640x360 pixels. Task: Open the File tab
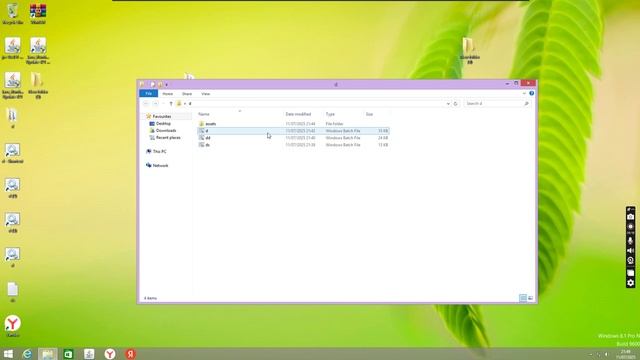tap(149, 93)
